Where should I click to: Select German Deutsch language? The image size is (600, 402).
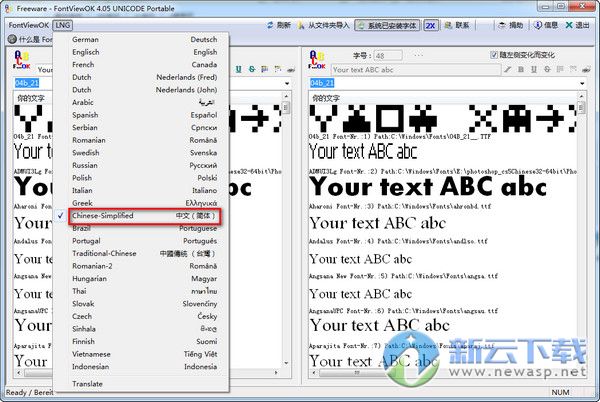coord(141,39)
